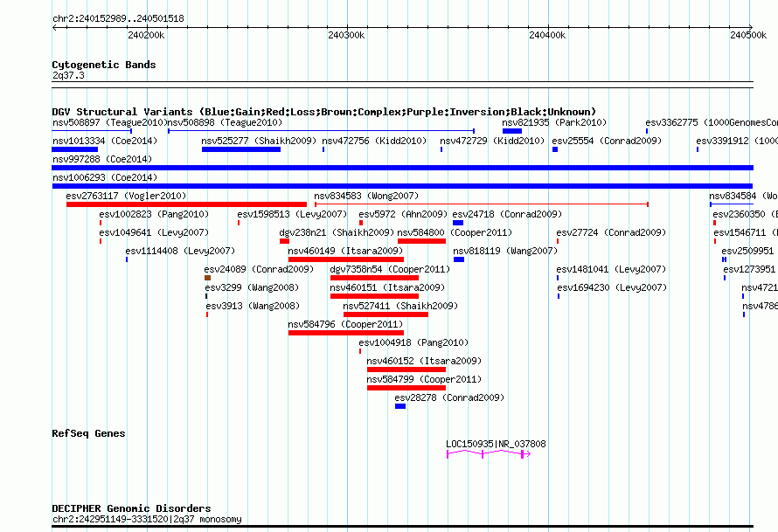Viewport: 778px width, 532px height.
Task: Select the nsv527411 (Shaikh2009) red bar
Action: pyautogui.click(x=386, y=314)
